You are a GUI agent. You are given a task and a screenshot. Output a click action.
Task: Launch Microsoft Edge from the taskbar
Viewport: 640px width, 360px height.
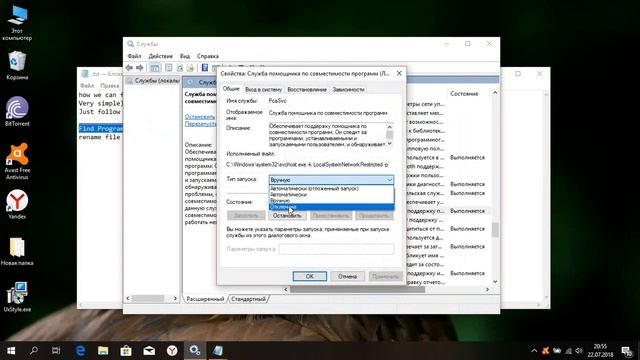coord(80,351)
